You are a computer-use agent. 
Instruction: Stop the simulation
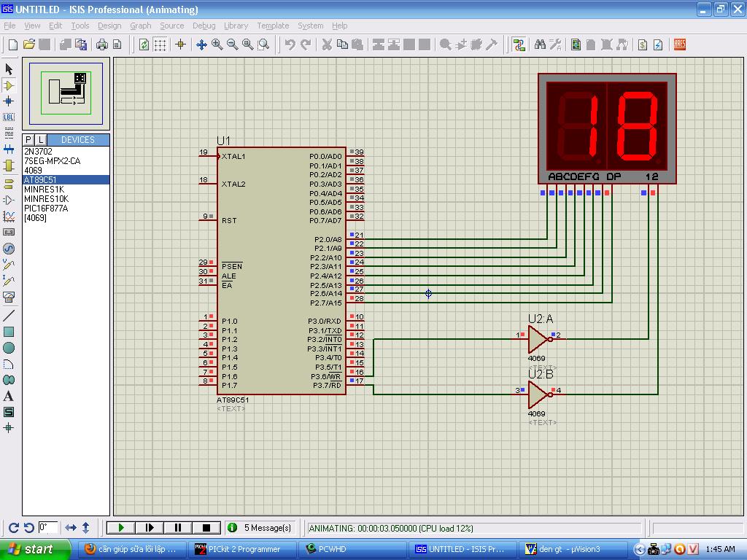(206, 527)
